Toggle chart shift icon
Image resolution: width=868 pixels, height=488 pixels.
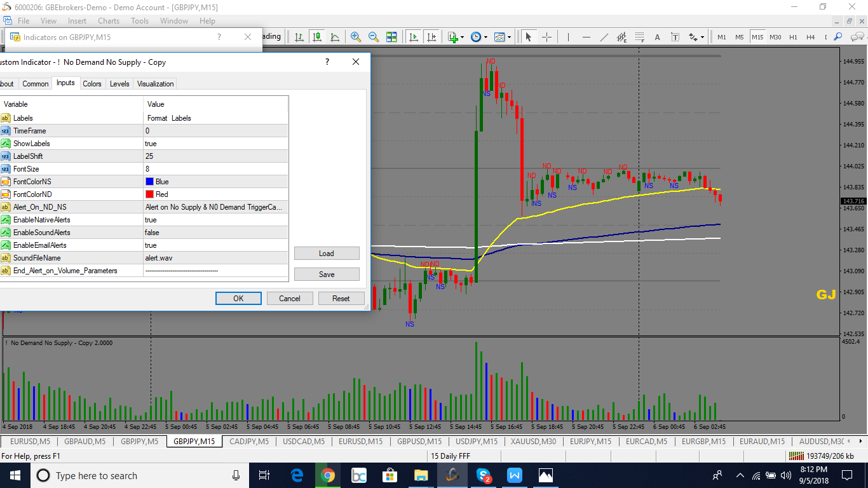(431, 37)
